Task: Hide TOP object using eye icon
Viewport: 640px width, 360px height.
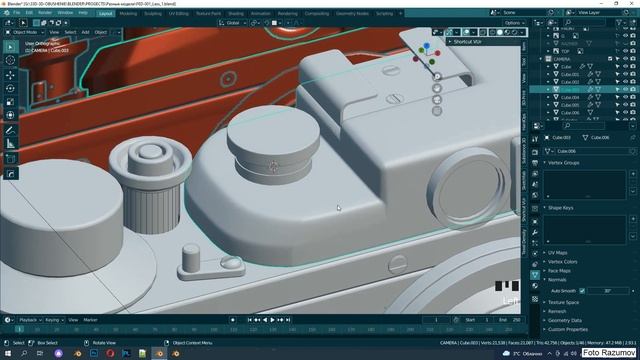Action: (x=625, y=51)
